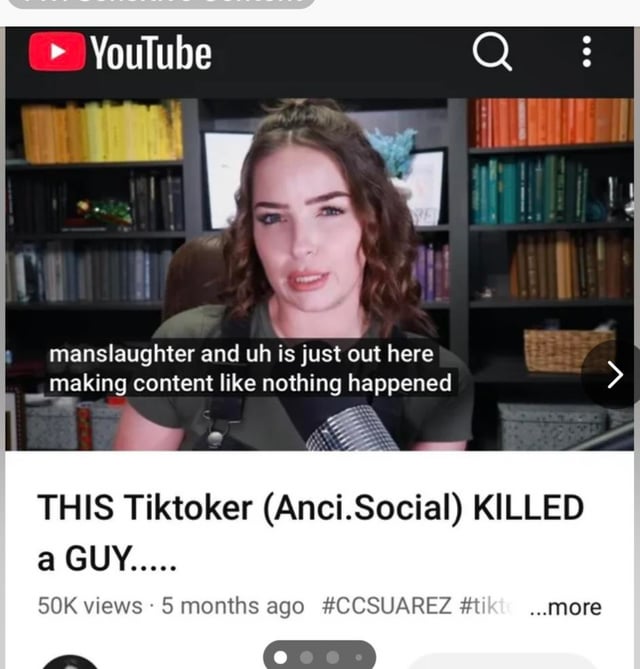
Task: Select the first white carousel dot
Action: (280, 657)
